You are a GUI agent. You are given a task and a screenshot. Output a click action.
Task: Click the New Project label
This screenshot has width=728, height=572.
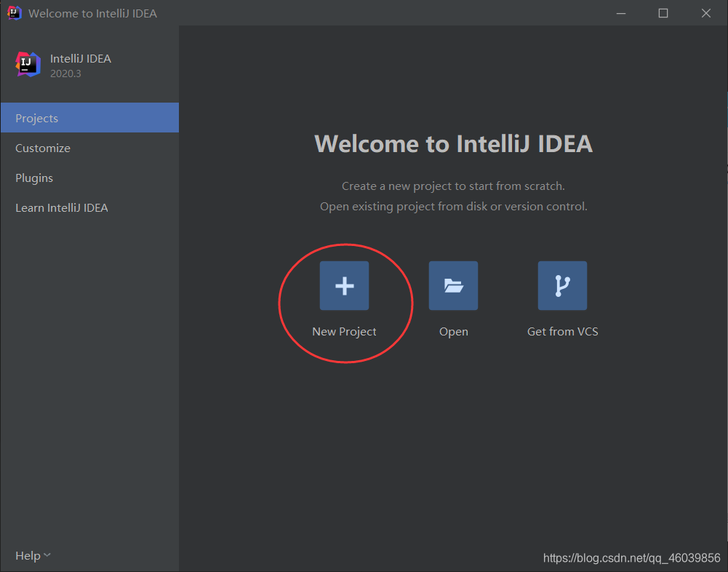(344, 331)
